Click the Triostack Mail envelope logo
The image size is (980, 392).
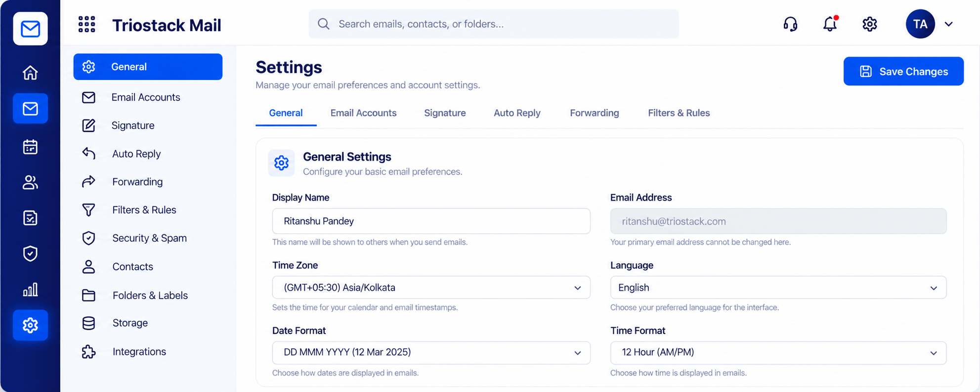tap(31, 29)
